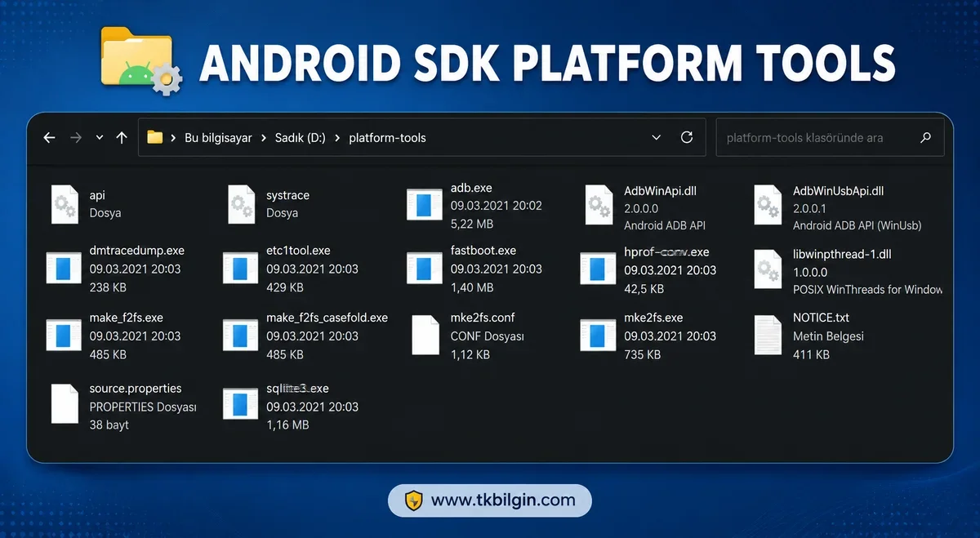Click the make_f2fs_casefold.exe file name
The height and width of the screenshot is (538, 980).
pyautogui.click(x=327, y=318)
